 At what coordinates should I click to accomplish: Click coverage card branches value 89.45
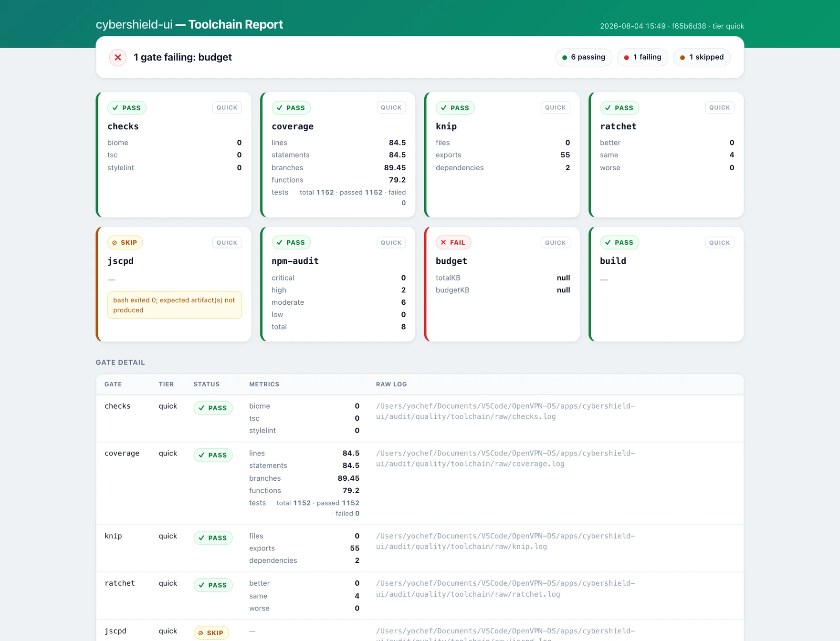coord(395,168)
